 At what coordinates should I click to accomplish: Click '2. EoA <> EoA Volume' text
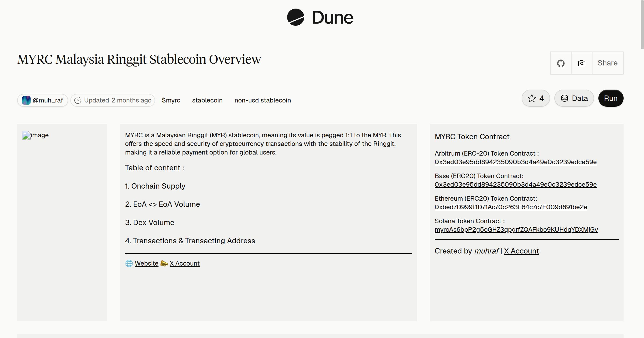coord(162,204)
